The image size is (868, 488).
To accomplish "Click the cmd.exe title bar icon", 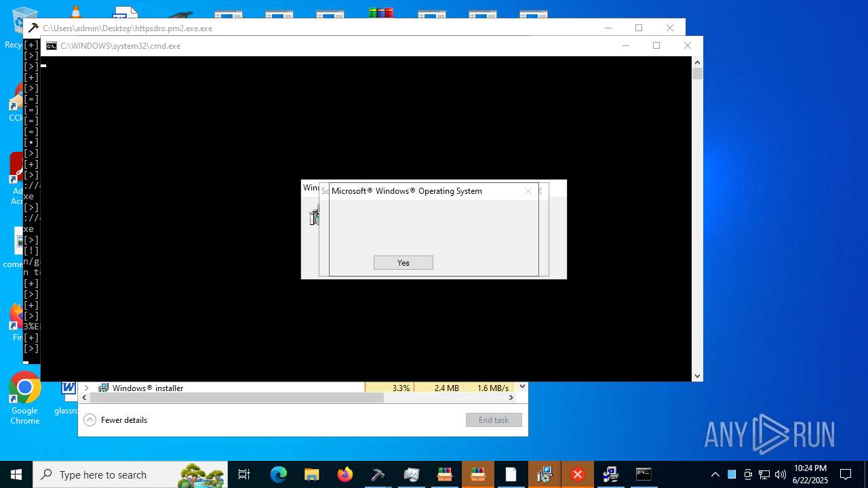I will [52, 46].
